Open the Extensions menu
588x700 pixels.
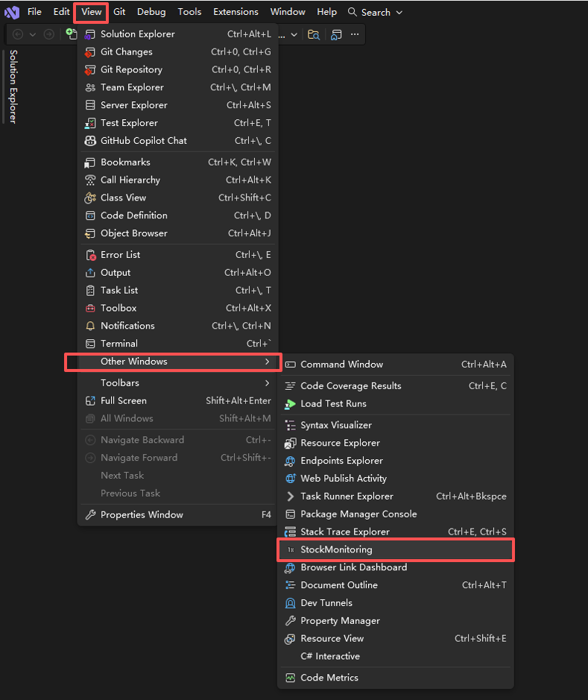[x=235, y=12]
